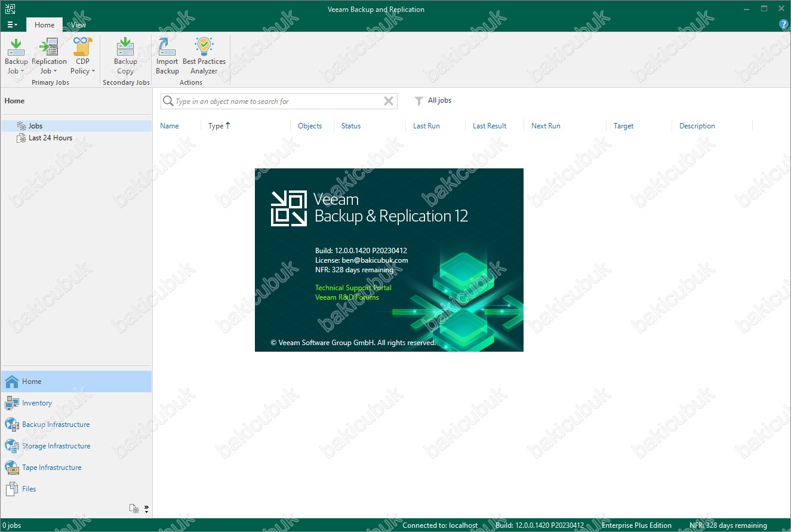The image size is (791, 532).
Task: Click the Backup Infrastructure globe icon
Action: tap(12, 425)
